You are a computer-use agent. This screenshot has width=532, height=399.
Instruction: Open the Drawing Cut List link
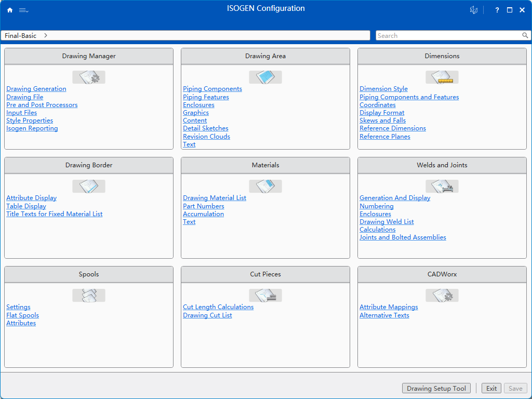click(207, 315)
